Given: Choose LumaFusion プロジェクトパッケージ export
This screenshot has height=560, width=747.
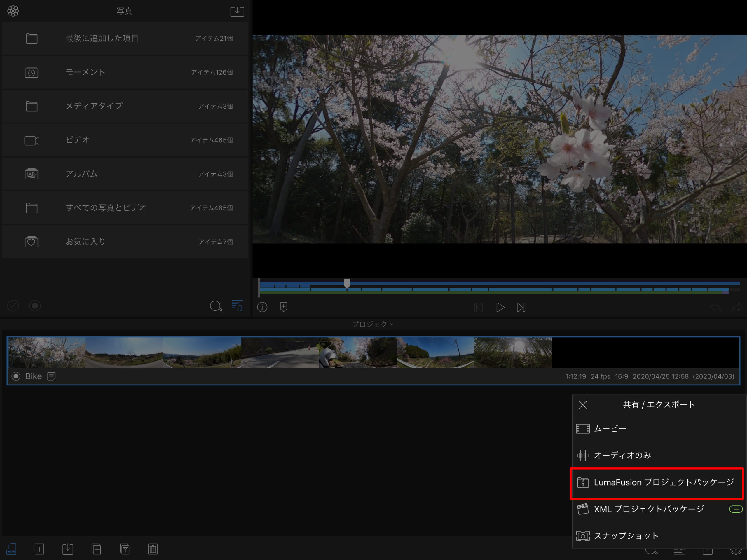Looking at the screenshot, I should coord(657,483).
